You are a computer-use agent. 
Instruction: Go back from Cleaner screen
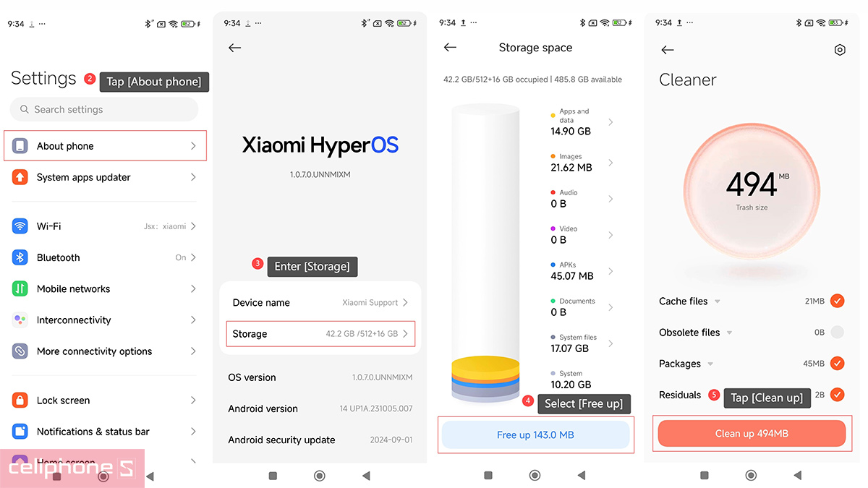pyautogui.click(x=668, y=50)
